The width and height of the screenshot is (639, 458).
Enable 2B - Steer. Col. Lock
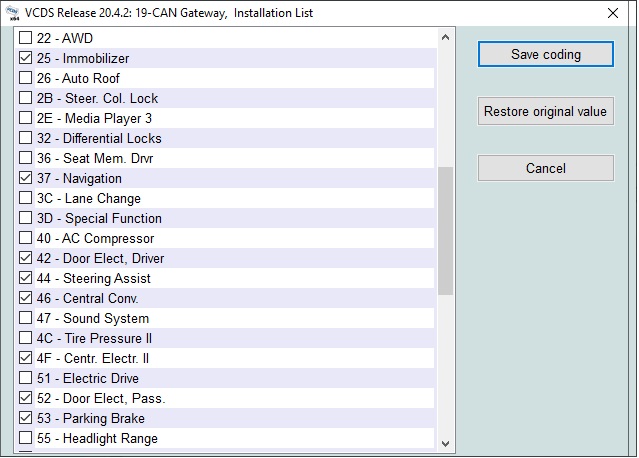pos(25,98)
